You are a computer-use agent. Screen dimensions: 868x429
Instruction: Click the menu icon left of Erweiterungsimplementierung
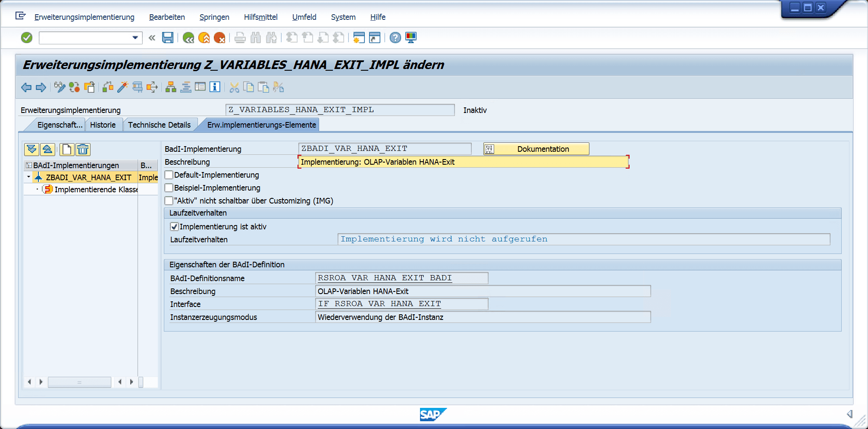(20, 16)
